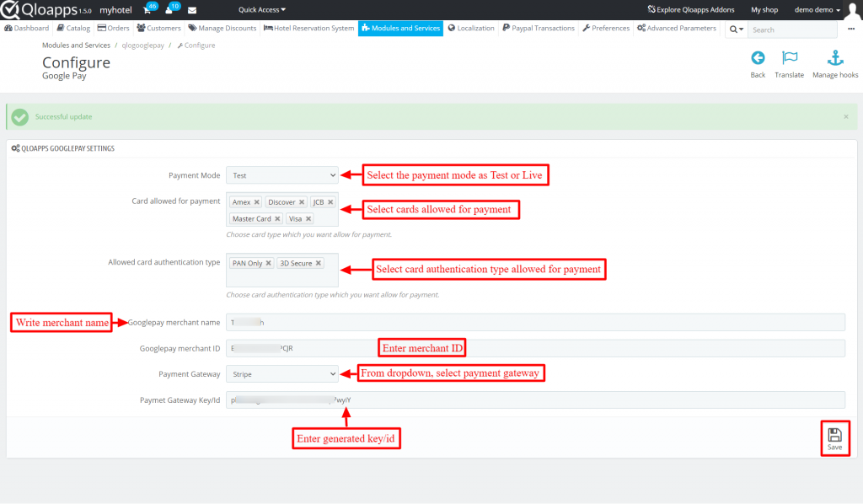This screenshot has height=504, width=863.
Task: Expand the search scope magnifier dropdown
Action: 737,29
